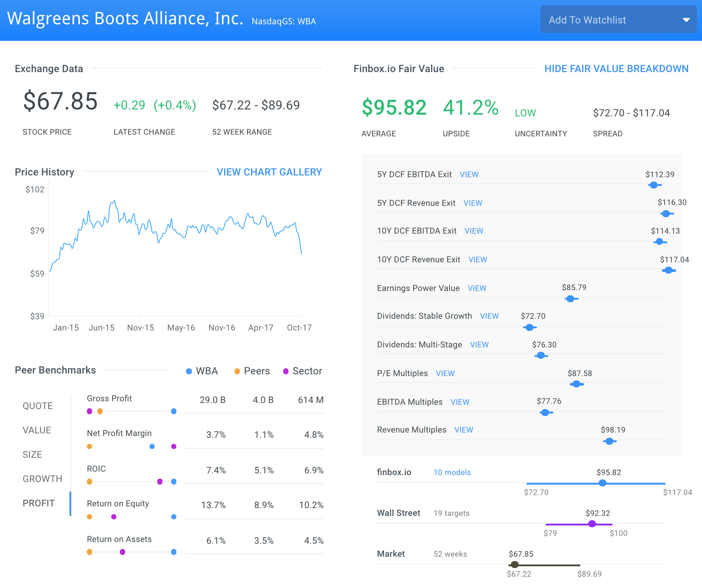Click the $85.79 Earnings Power marker
Viewport: 702px width, 588px height.
click(570, 299)
